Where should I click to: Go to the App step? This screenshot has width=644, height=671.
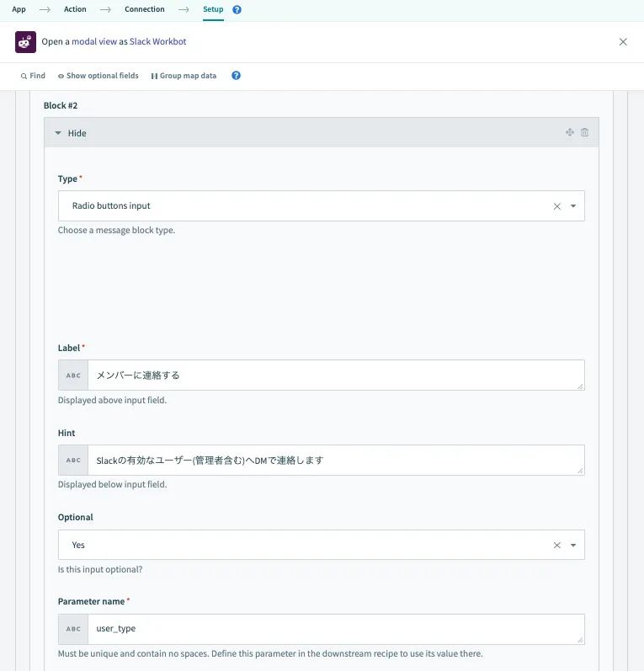click(19, 9)
